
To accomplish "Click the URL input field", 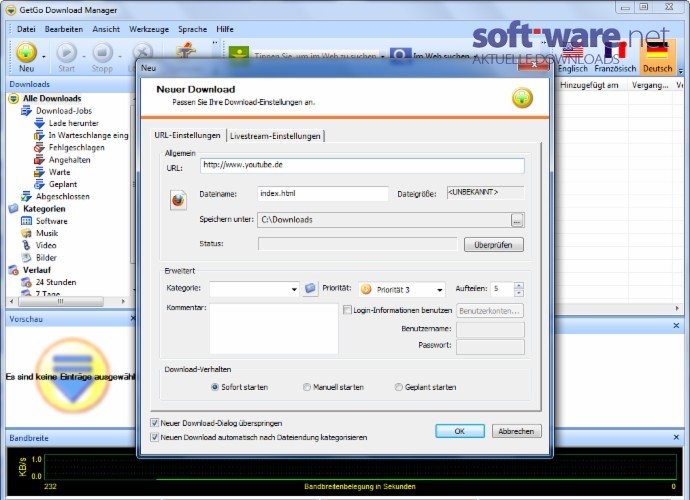I will pyautogui.click(x=362, y=165).
